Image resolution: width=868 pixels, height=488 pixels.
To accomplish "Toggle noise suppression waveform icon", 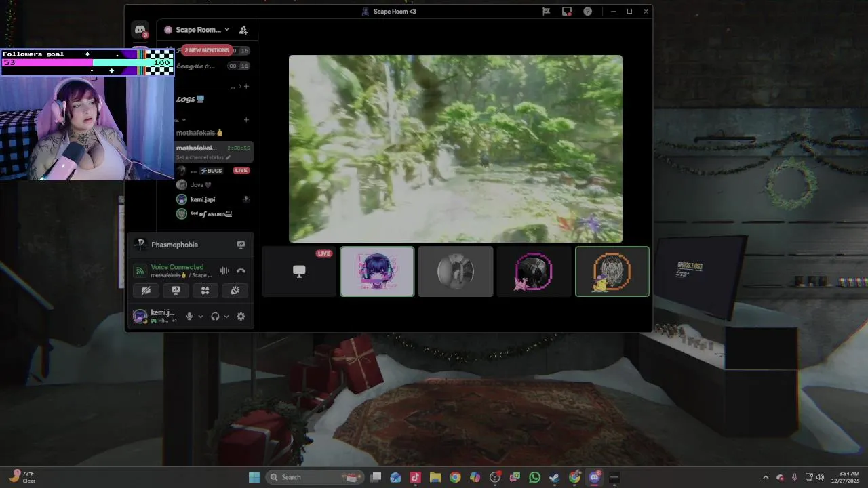I will [224, 270].
